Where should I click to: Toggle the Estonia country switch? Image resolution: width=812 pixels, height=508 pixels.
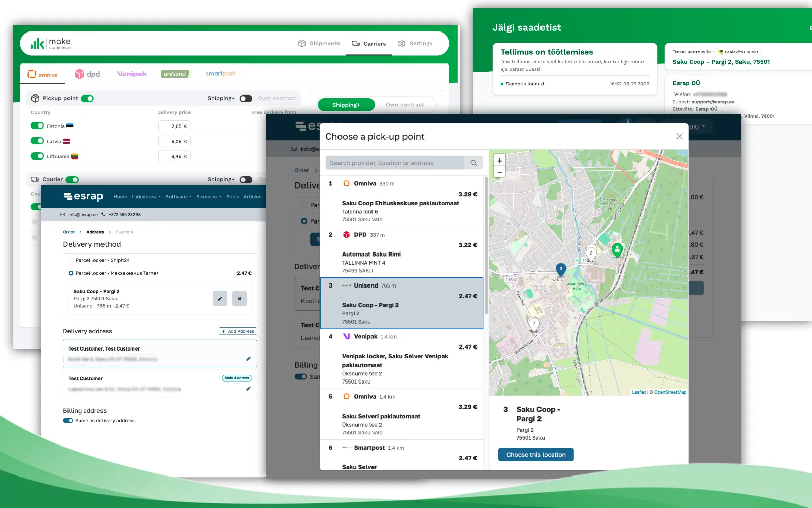[37, 125]
